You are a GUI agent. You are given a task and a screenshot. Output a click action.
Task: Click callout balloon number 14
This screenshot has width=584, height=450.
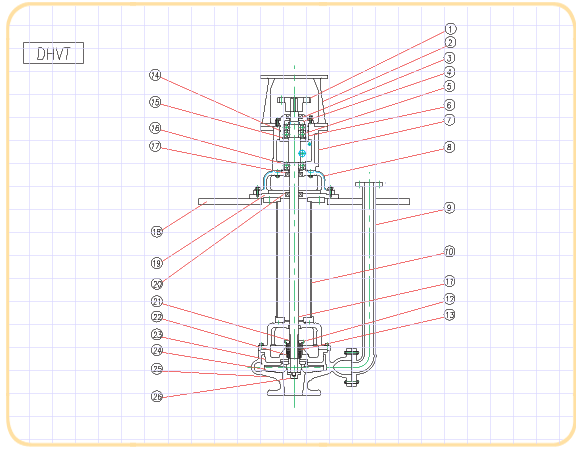155,75
